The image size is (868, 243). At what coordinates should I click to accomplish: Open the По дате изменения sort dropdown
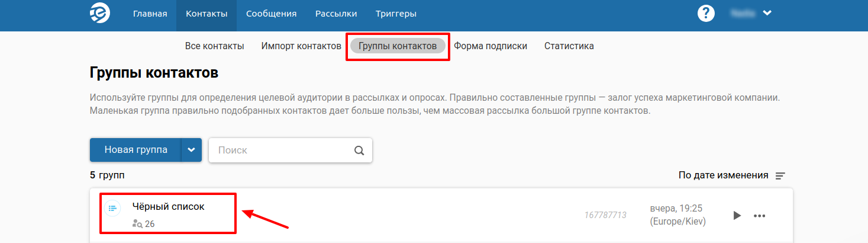pos(723,175)
